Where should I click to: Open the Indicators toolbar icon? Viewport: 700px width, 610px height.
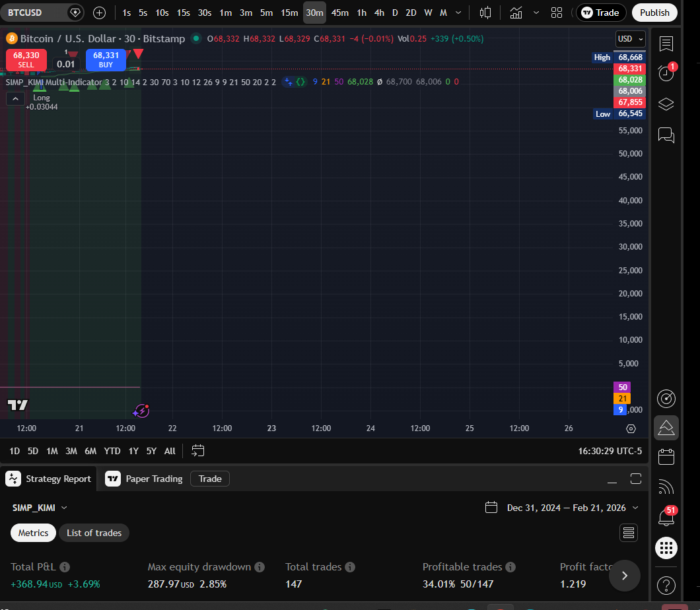click(x=516, y=13)
